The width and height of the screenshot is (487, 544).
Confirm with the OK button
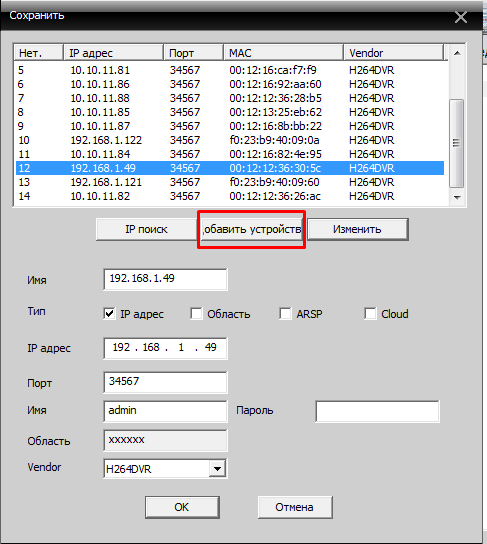182,507
